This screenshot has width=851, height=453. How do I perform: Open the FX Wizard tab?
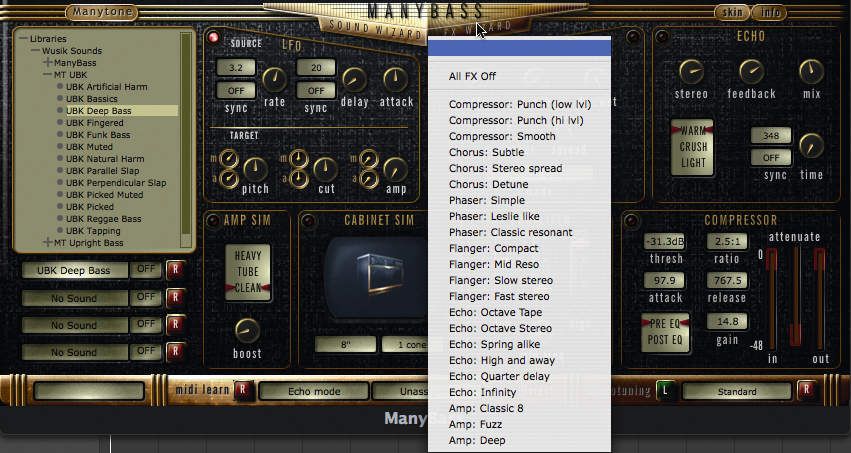(478, 27)
